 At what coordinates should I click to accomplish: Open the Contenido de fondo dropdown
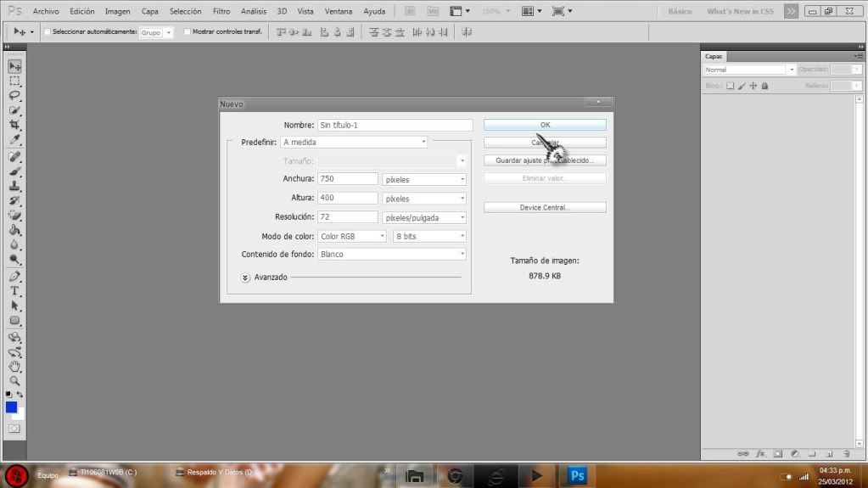click(392, 255)
